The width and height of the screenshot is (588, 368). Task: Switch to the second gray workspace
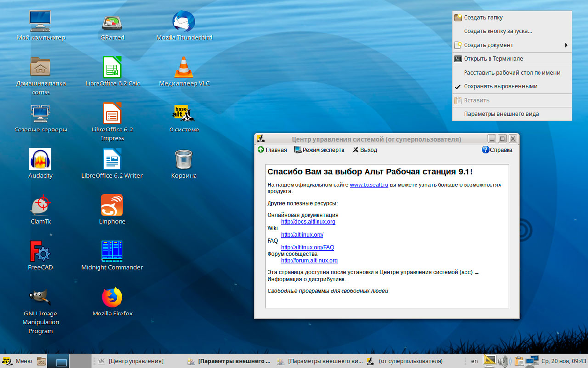[80, 361]
